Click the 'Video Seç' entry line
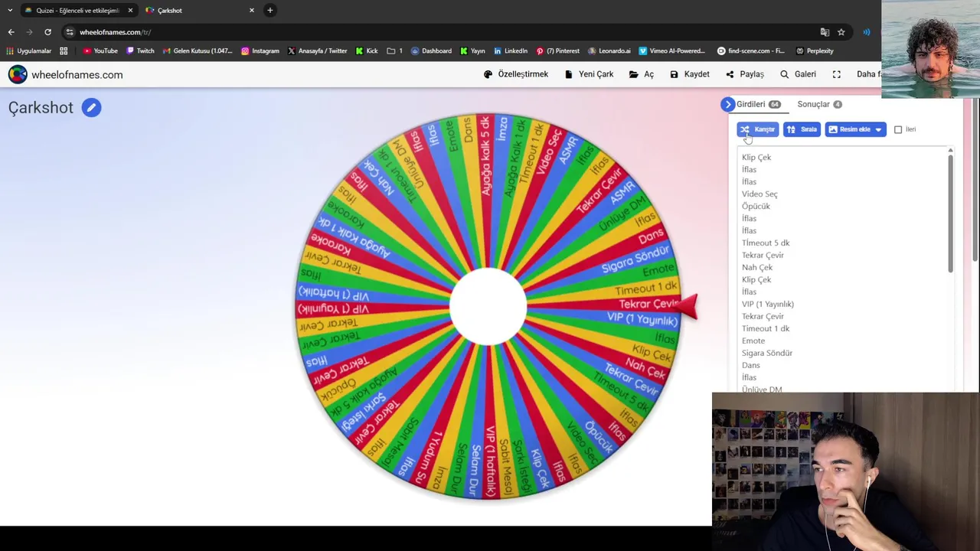980x551 pixels. pyautogui.click(x=759, y=194)
